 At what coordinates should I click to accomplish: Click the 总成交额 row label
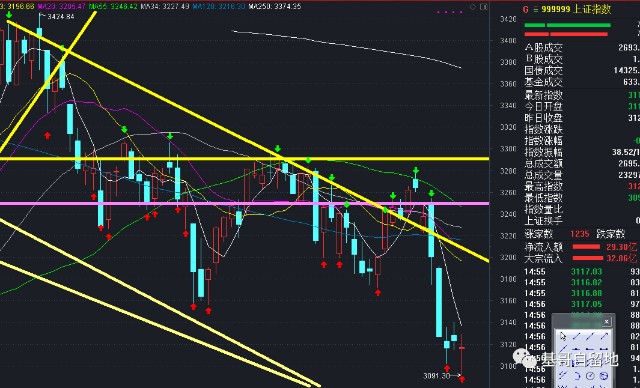pyautogui.click(x=544, y=164)
